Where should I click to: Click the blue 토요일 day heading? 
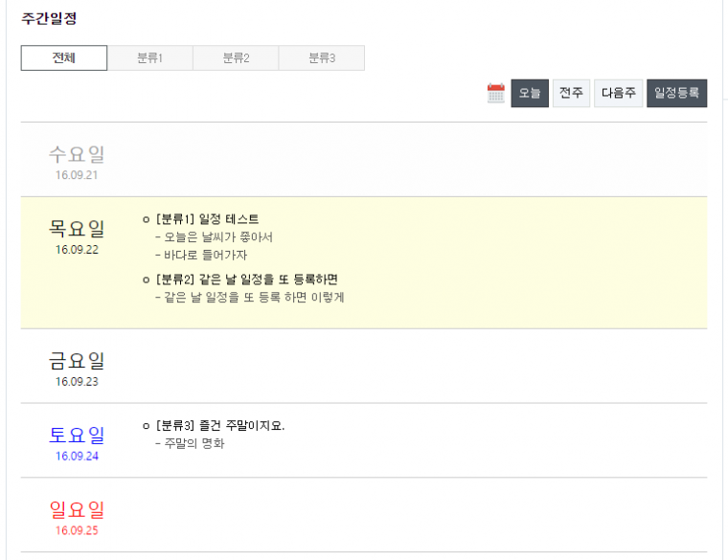[x=77, y=436]
